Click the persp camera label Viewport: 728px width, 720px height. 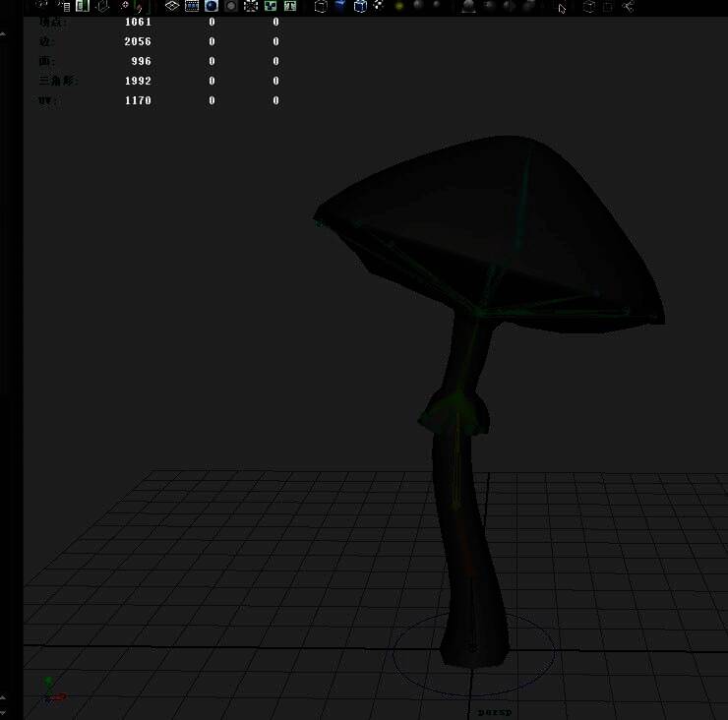[x=493, y=710]
